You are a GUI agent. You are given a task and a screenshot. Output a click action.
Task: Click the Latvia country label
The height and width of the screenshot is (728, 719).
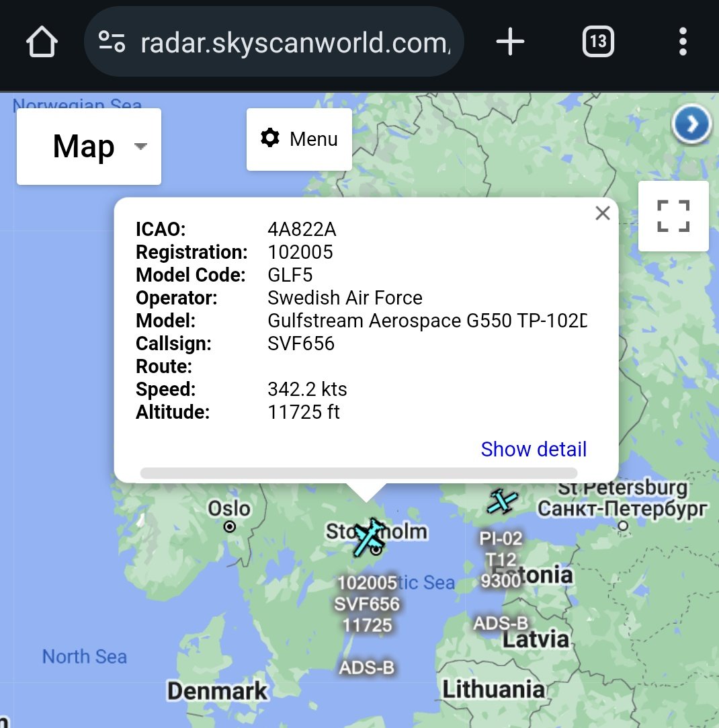pyautogui.click(x=536, y=640)
